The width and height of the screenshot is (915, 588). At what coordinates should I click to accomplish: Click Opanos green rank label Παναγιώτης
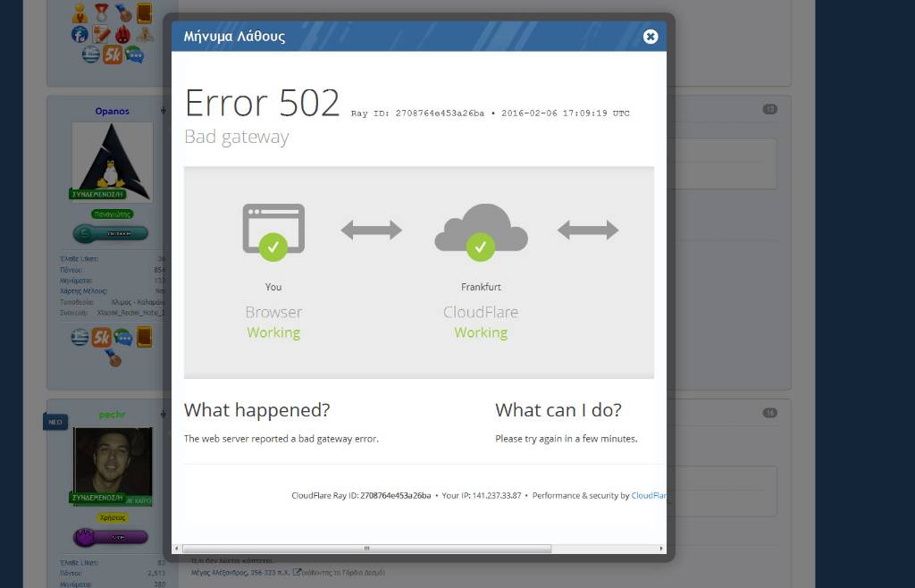click(x=112, y=214)
